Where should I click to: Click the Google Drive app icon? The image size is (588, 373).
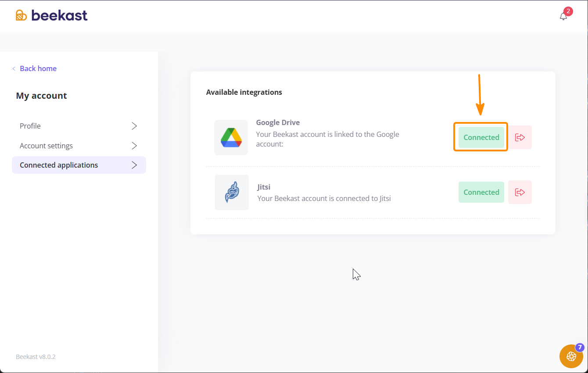[x=231, y=137]
